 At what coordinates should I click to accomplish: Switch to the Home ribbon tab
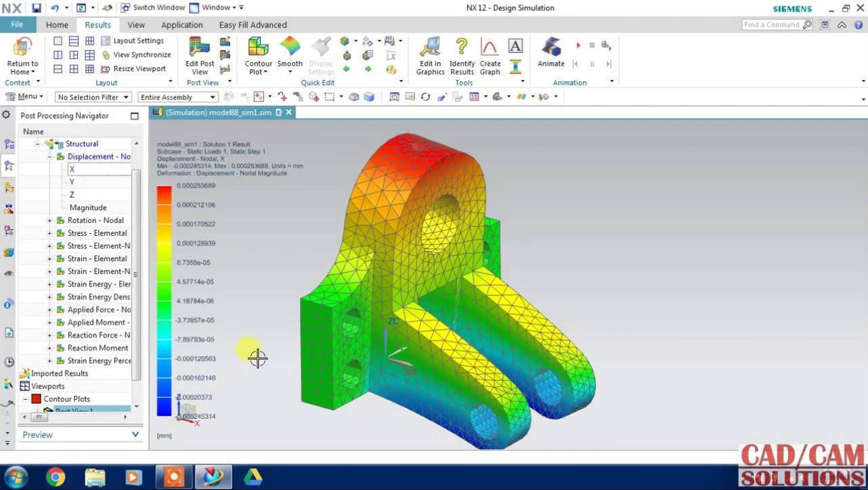click(x=57, y=25)
